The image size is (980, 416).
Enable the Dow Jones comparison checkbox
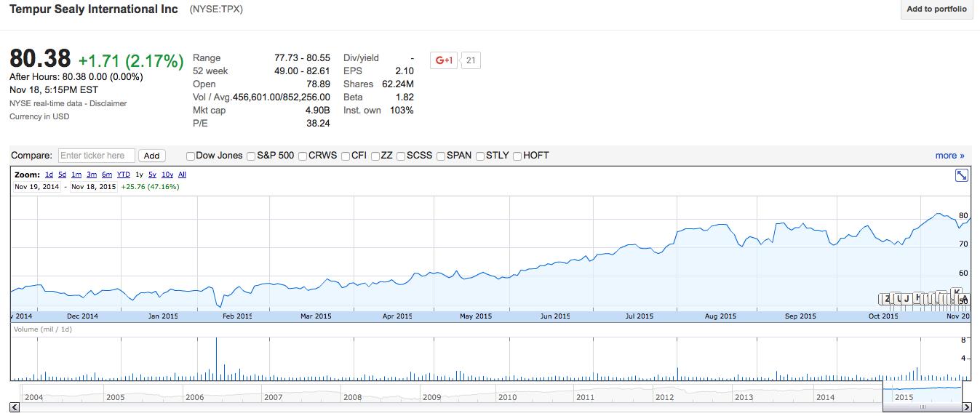click(191, 156)
